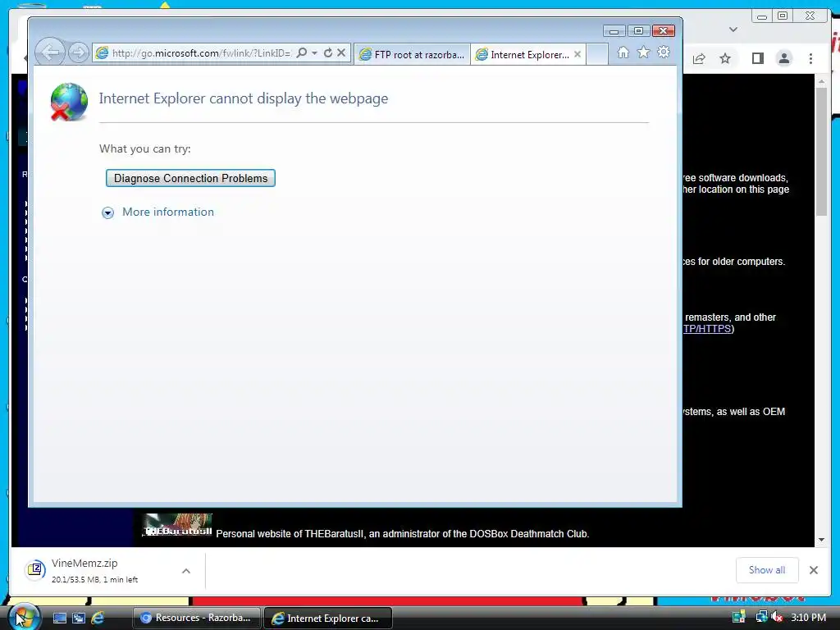The image size is (840, 630).
Task: Click Show all downloads button
Action: point(767,571)
